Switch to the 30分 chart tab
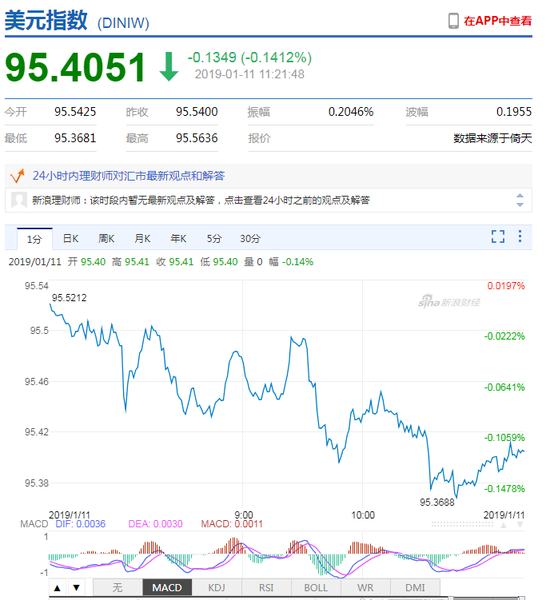The image size is (550, 600). tap(250, 239)
